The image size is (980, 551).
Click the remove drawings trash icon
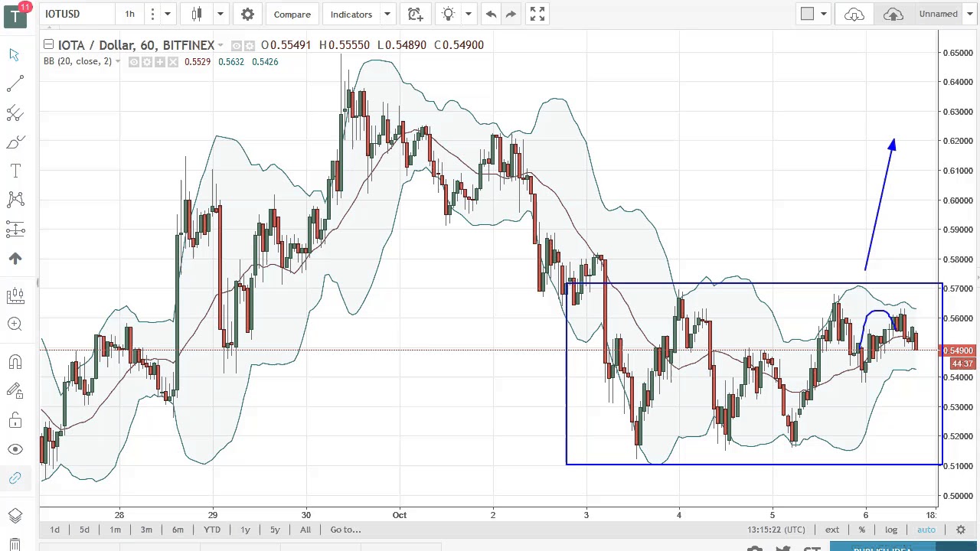pos(15,545)
